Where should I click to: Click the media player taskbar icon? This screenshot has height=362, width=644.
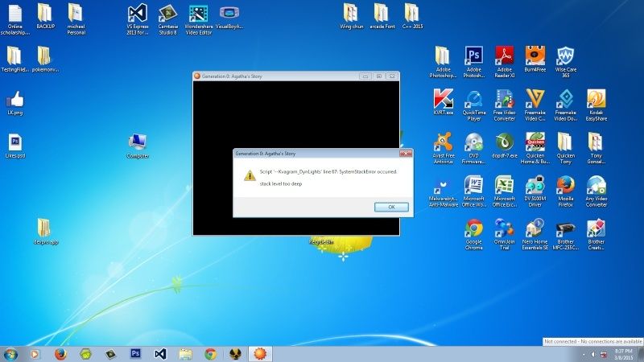coord(35,354)
